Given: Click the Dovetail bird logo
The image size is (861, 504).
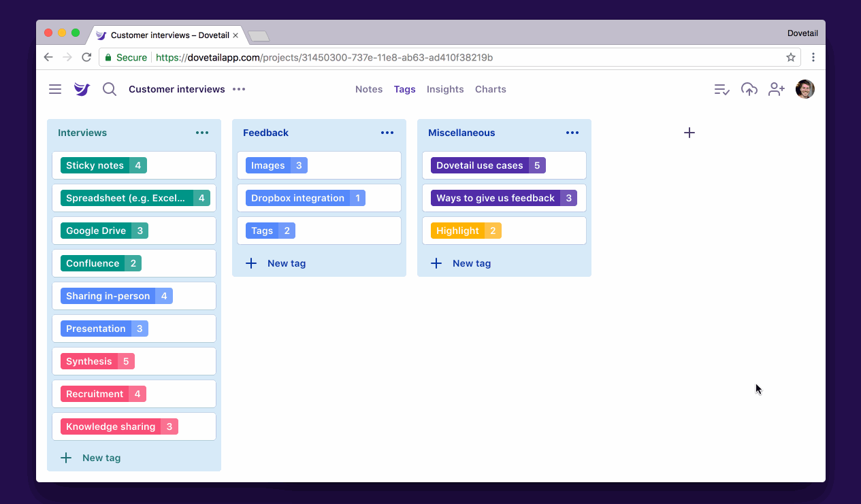Looking at the screenshot, I should (x=82, y=89).
